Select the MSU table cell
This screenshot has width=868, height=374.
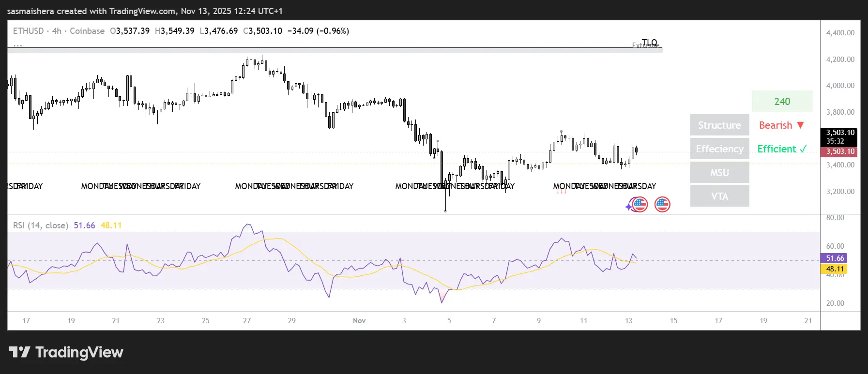coord(719,173)
